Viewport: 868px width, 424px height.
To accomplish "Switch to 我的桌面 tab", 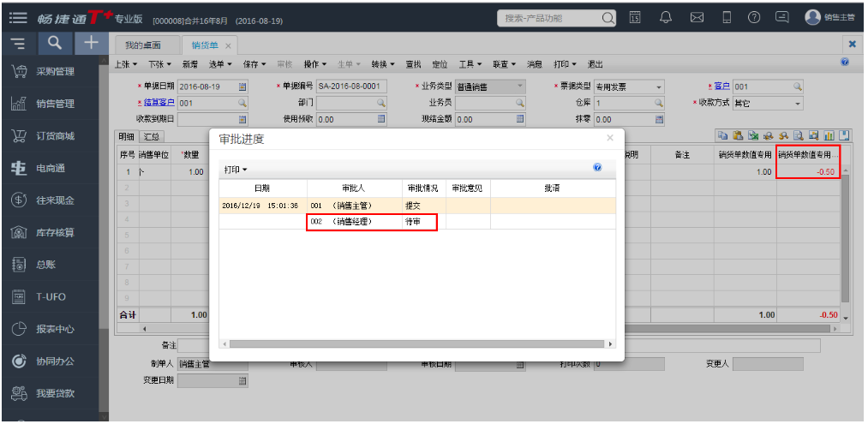I will pyautogui.click(x=147, y=45).
